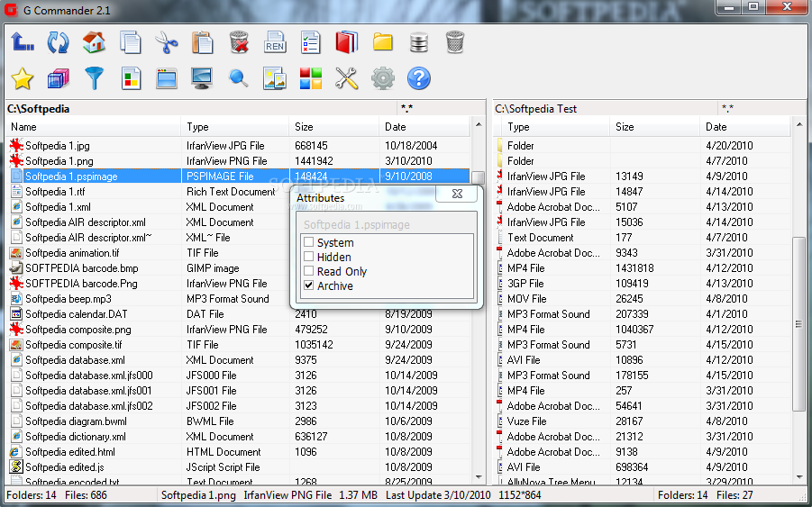Click the copy files icon
This screenshot has height=507, width=812.
click(x=130, y=42)
